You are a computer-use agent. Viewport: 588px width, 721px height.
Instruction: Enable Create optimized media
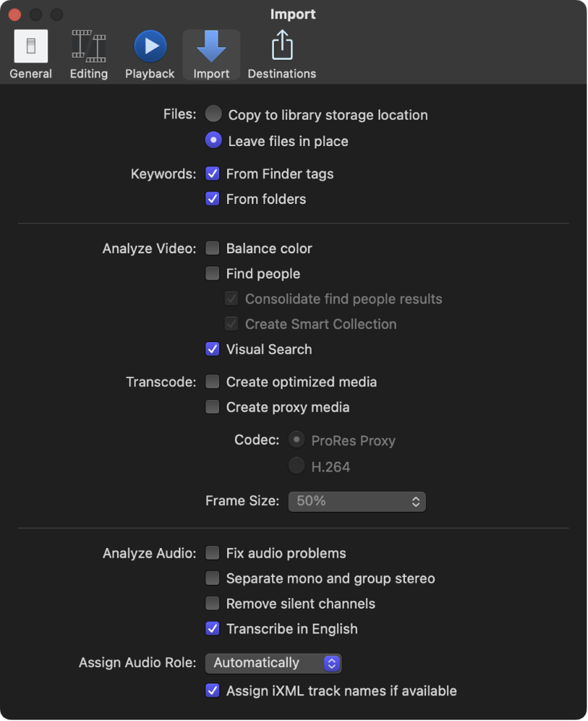click(x=212, y=381)
